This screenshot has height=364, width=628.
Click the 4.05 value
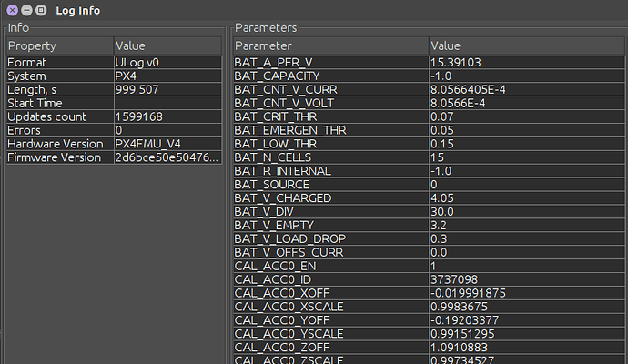coord(527,198)
